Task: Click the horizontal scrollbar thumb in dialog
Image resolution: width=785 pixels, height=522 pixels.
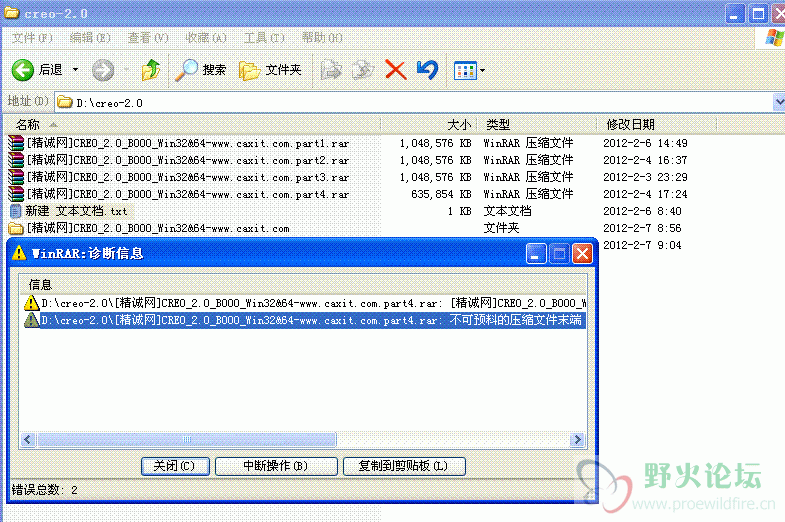Action: point(187,439)
